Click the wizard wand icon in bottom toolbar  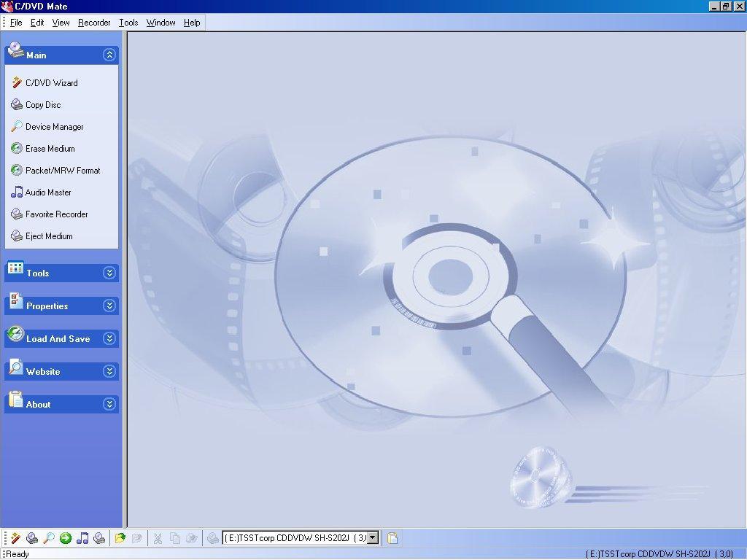click(16, 538)
